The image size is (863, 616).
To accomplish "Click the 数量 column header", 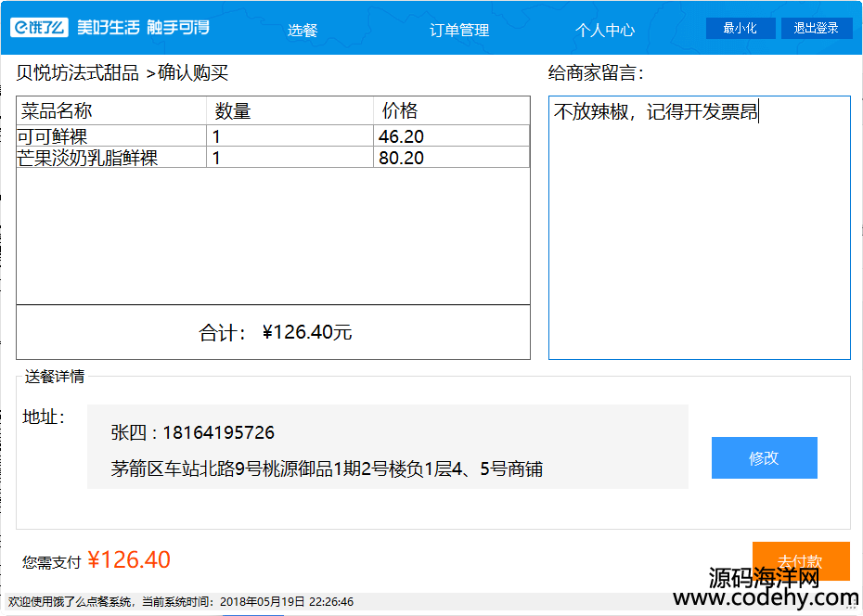I will pyautogui.click(x=233, y=111).
